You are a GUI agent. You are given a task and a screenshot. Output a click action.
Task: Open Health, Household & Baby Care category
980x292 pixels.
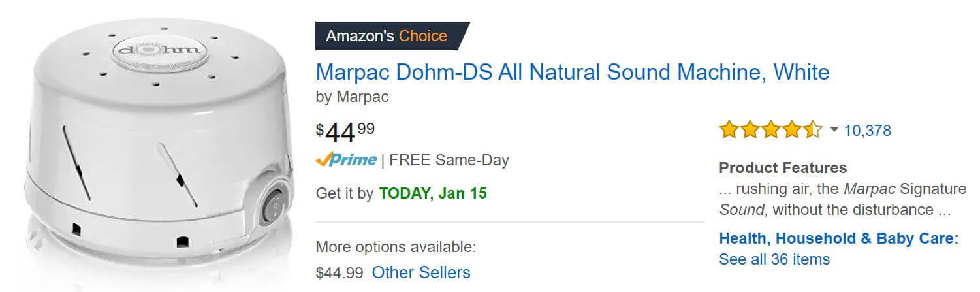pos(838,238)
